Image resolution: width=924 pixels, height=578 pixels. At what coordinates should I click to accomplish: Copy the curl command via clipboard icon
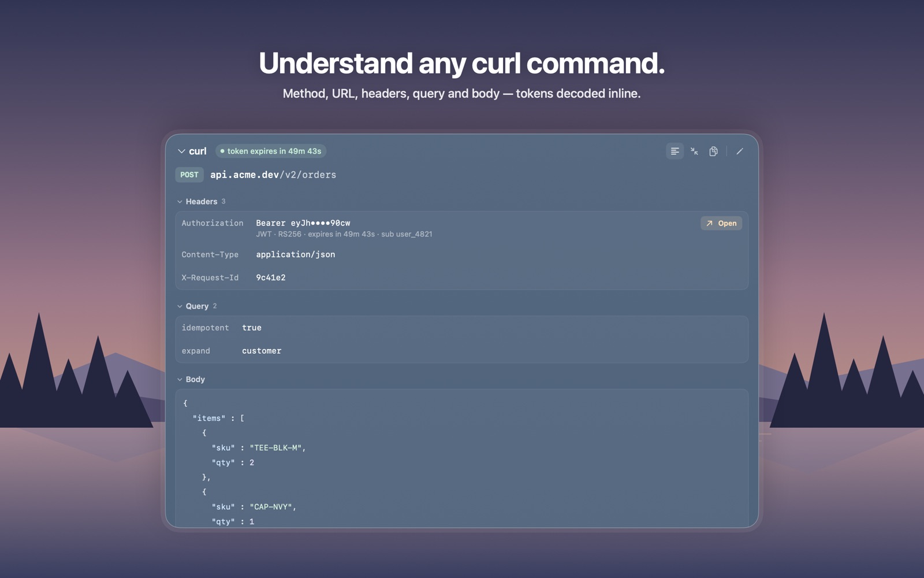pyautogui.click(x=714, y=151)
